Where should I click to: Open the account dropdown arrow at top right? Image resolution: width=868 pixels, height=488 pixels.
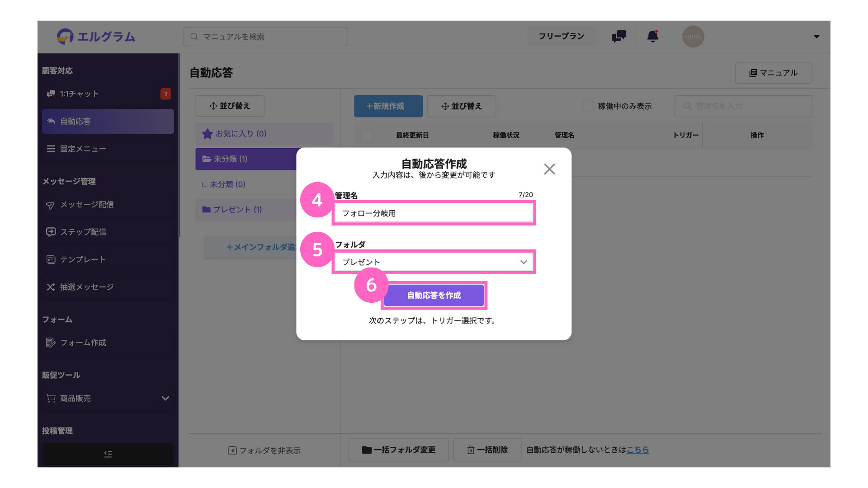[816, 37]
